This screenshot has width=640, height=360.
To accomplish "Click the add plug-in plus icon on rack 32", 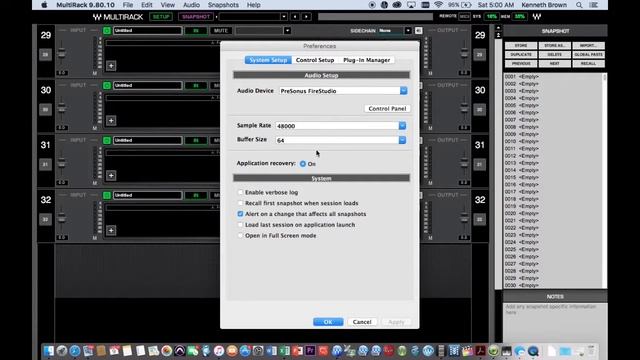I will [x=111, y=231].
